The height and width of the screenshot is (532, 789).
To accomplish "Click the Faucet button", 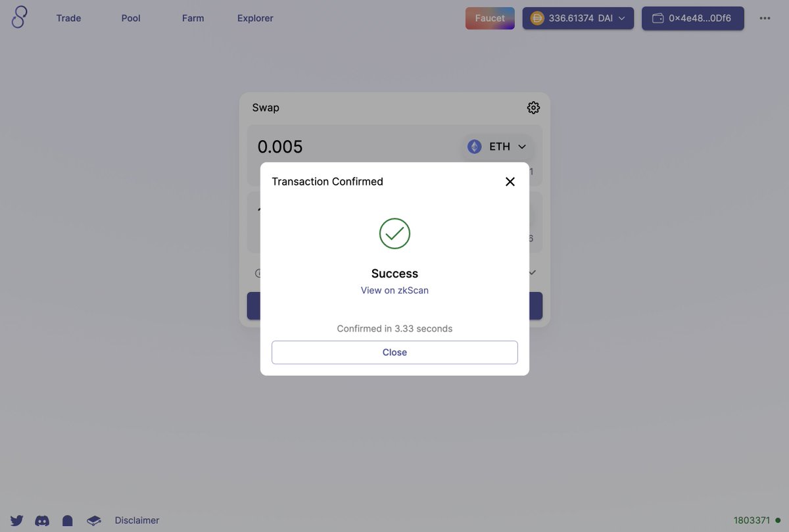I will pyautogui.click(x=490, y=18).
